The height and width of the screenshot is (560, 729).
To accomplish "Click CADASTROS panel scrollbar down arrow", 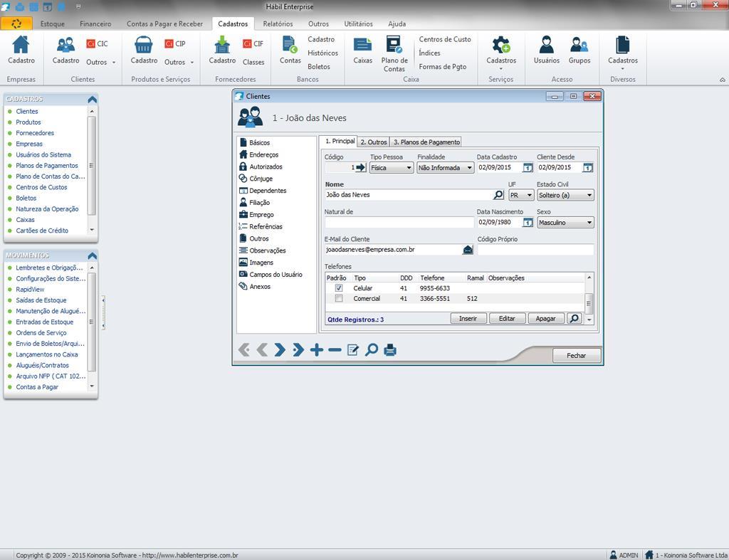I will tap(92, 230).
